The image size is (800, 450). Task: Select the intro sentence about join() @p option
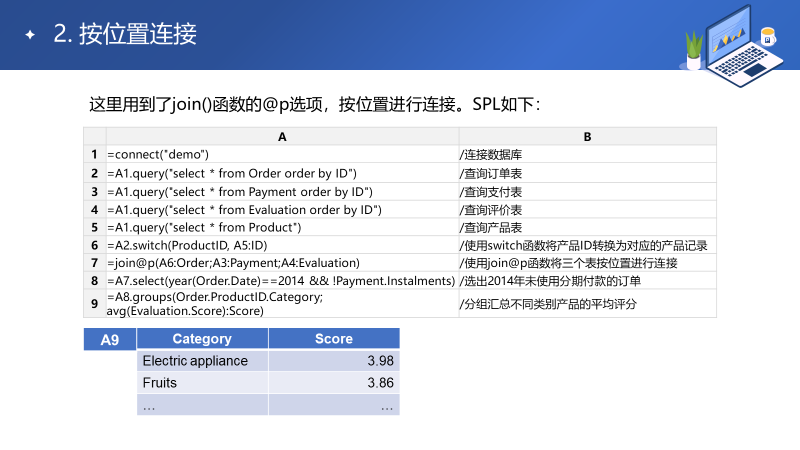(314, 104)
